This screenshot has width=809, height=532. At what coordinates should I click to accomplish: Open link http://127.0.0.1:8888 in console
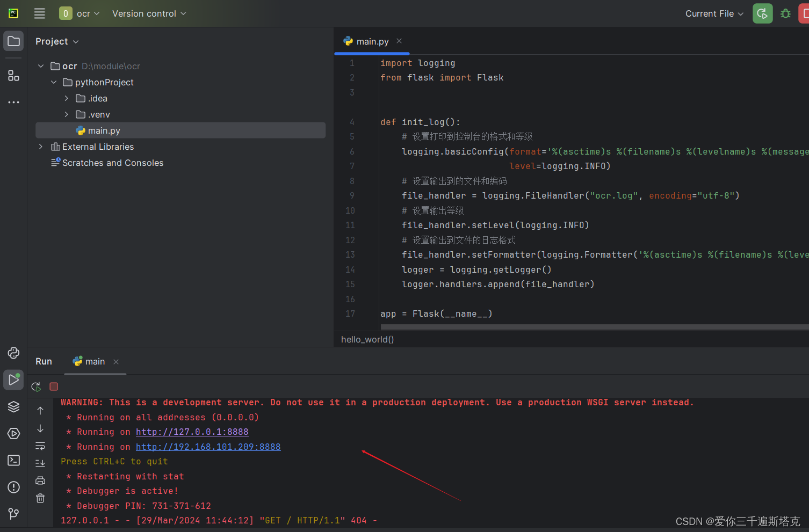pyautogui.click(x=192, y=432)
